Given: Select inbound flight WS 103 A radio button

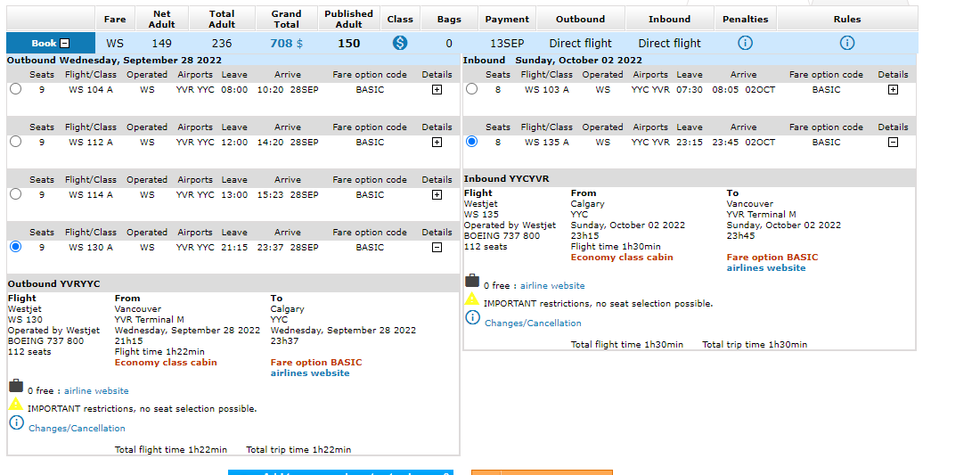Looking at the screenshot, I should [471, 89].
